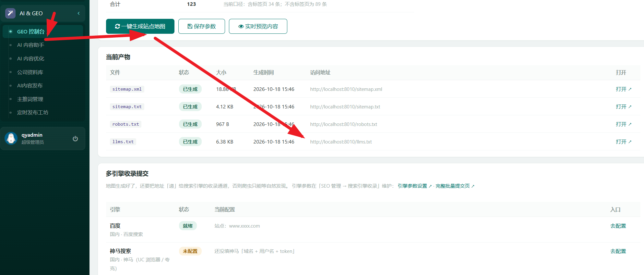This screenshot has width=644, height=275.
Task: Click 一键生成站点地图 button
Action: (x=140, y=26)
